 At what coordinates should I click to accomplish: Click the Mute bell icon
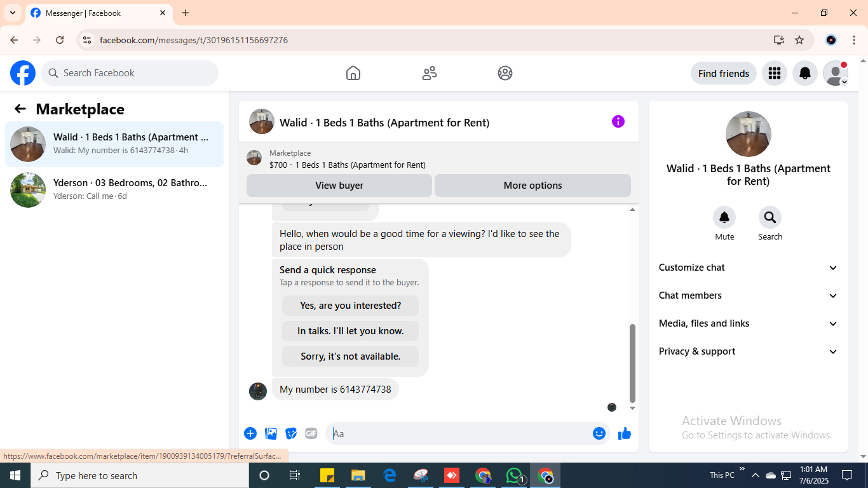click(x=724, y=217)
